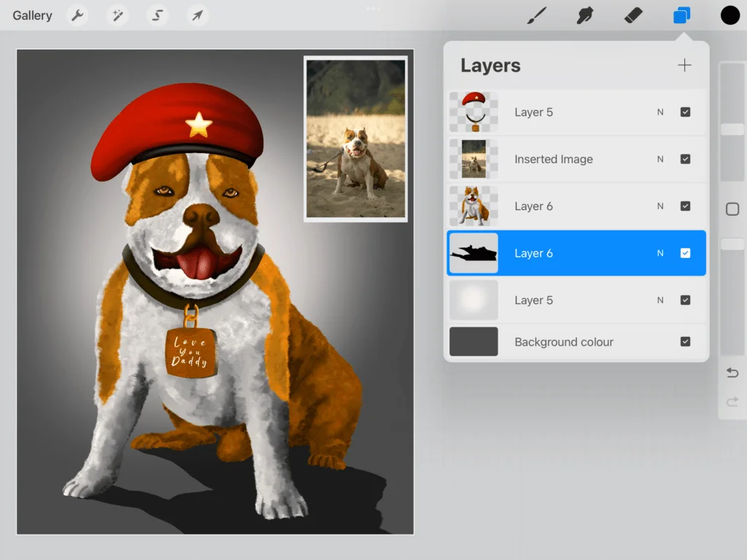Hide the Inserted Image layer
Viewport: 747px width, 560px height.
pyautogui.click(x=685, y=159)
